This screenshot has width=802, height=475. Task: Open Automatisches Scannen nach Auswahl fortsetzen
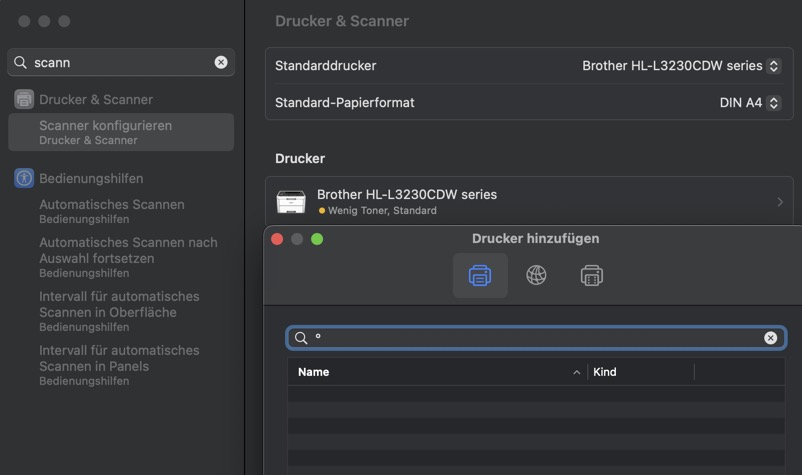(127, 257)
